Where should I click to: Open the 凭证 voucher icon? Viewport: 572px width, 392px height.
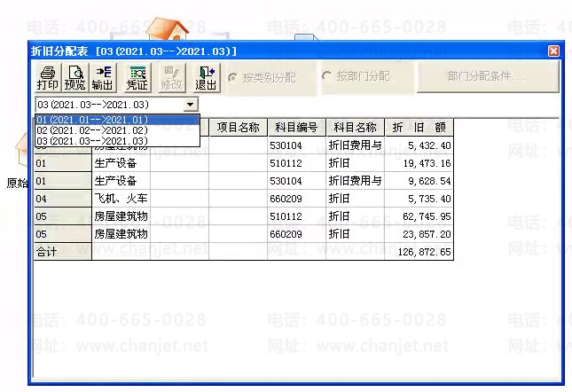point(137,78)
